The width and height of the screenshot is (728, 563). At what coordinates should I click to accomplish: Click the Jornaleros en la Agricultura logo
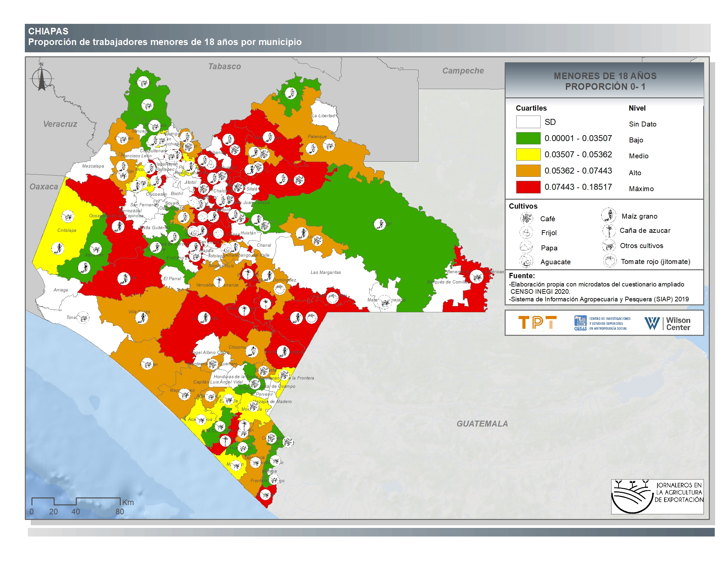[x=657, y=496]
